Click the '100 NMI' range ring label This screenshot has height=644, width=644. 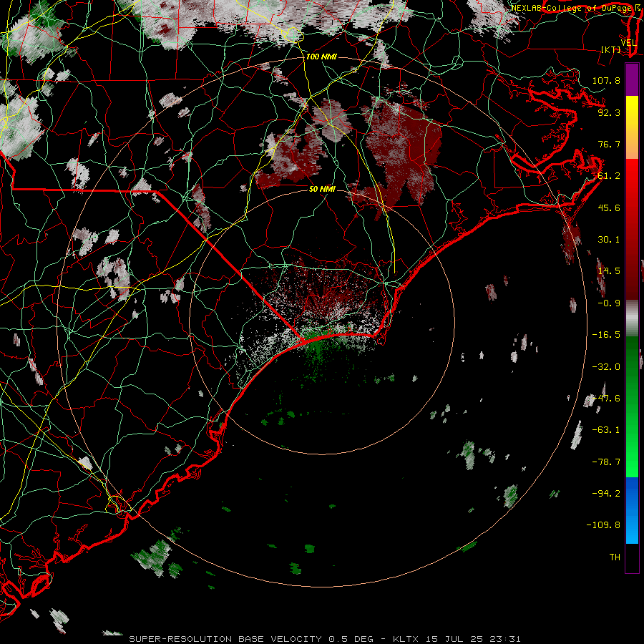point(321,57)
